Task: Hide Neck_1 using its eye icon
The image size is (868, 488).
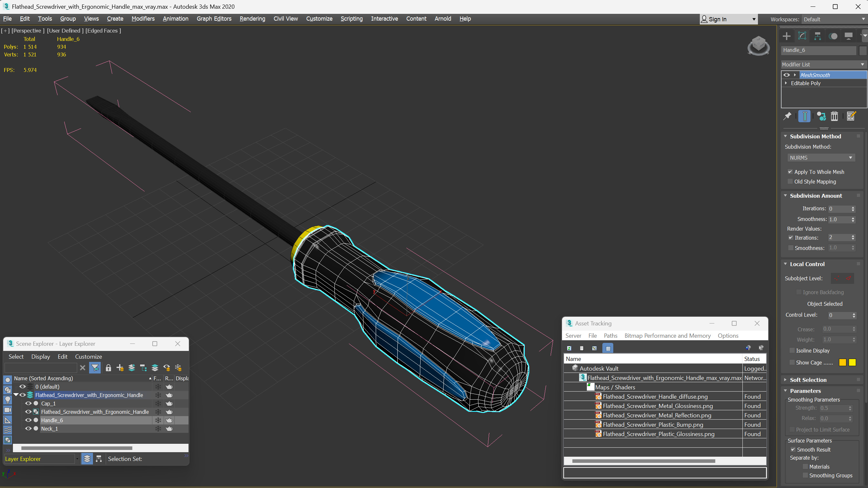Action: click(x=28, y=428)
